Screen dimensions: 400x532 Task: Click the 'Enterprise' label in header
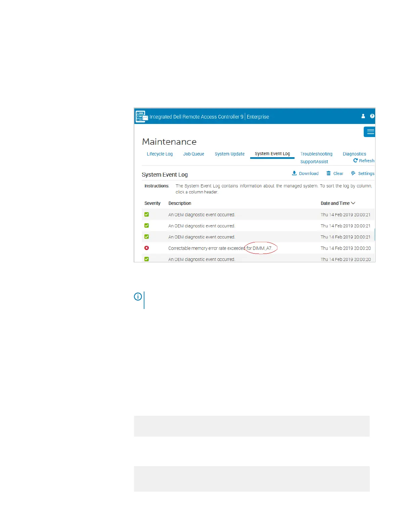point(258,117)
